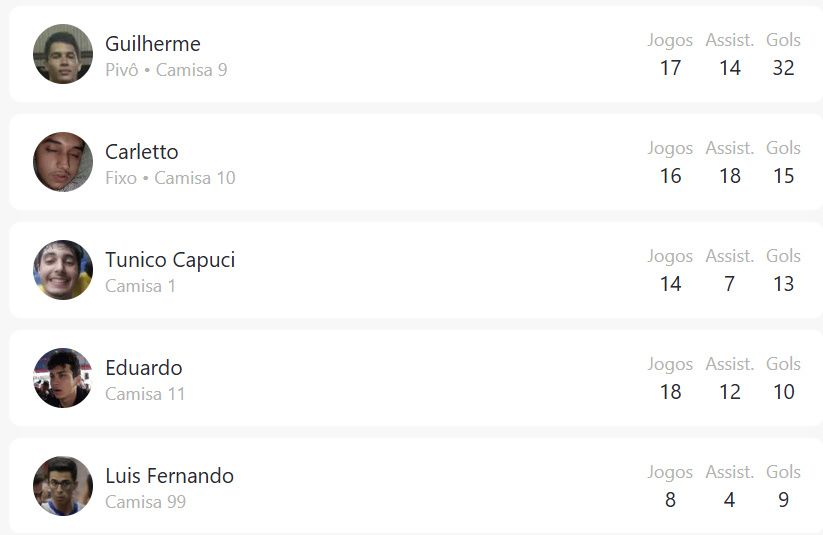Viewport: 823px width, 535px height.
Task: Open Carletto's profile photo
Action: (63, 162)
